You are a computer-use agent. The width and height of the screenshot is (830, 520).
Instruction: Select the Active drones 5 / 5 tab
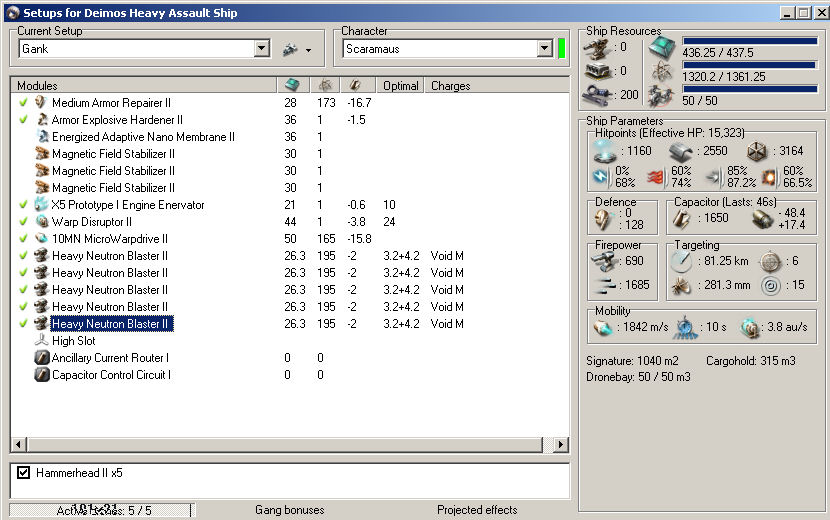(101, 510)
